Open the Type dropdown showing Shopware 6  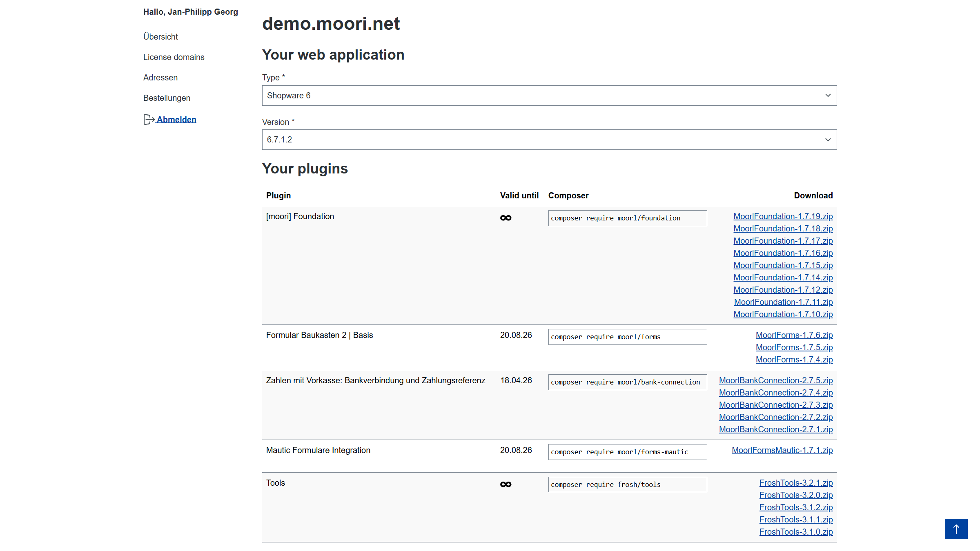549,96
